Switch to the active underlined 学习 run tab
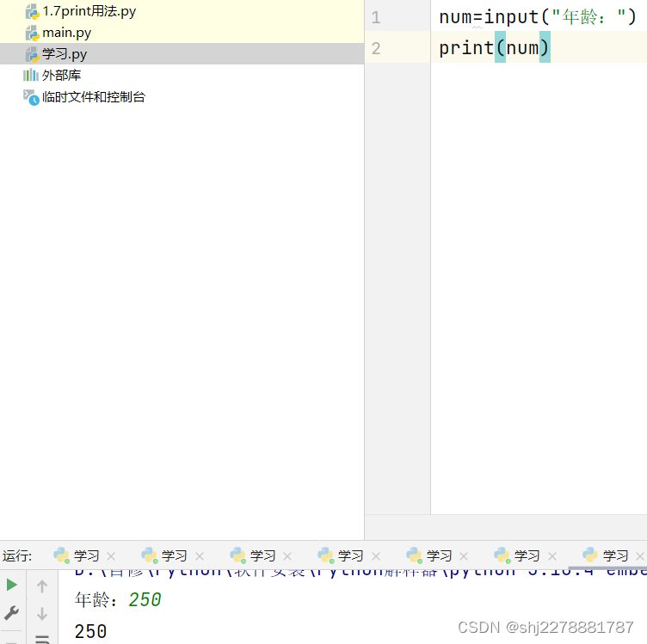Screen dimensions: 647x644 click(x=615, y=555)
